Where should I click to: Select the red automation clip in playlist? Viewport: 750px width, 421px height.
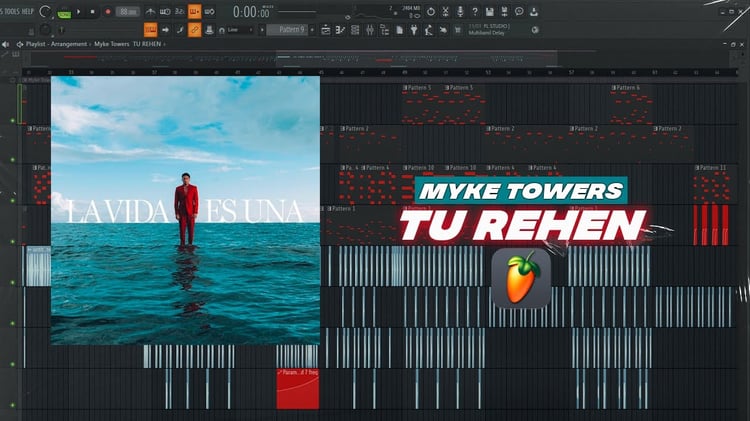tap(298, 389)
